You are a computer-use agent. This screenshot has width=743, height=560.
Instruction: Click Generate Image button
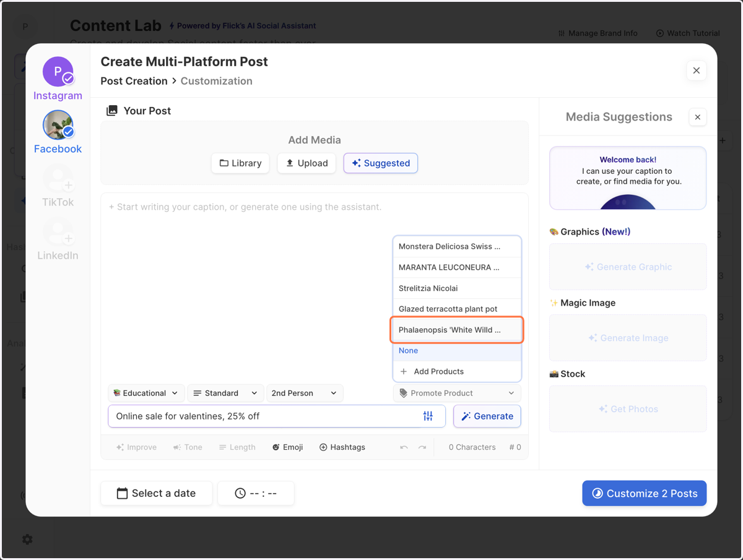(x=628, y=338)
